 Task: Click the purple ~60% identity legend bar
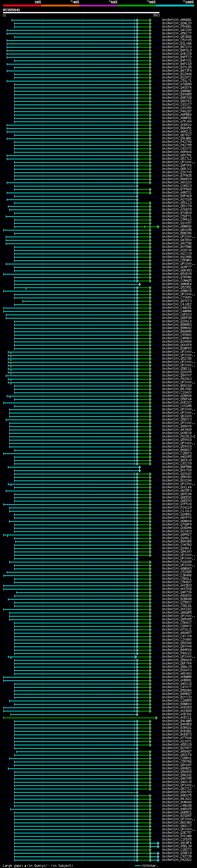click(x=99, y=6)
